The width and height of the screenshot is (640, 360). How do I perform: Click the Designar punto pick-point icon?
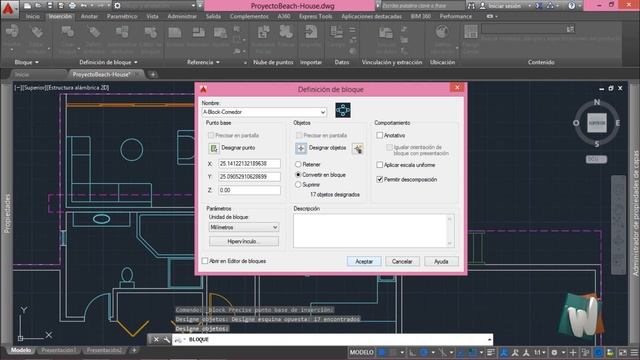click(x=213, y=148)
